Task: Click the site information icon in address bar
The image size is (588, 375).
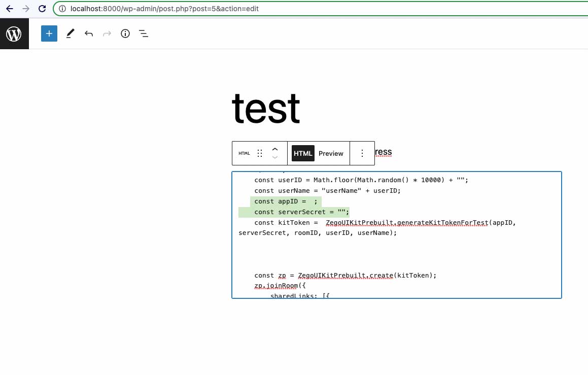Action: click(x=62, y=9)
